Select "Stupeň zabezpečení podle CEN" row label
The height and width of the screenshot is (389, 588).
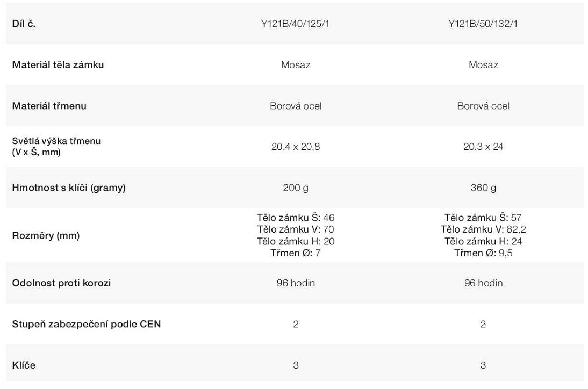coord(87,324)
